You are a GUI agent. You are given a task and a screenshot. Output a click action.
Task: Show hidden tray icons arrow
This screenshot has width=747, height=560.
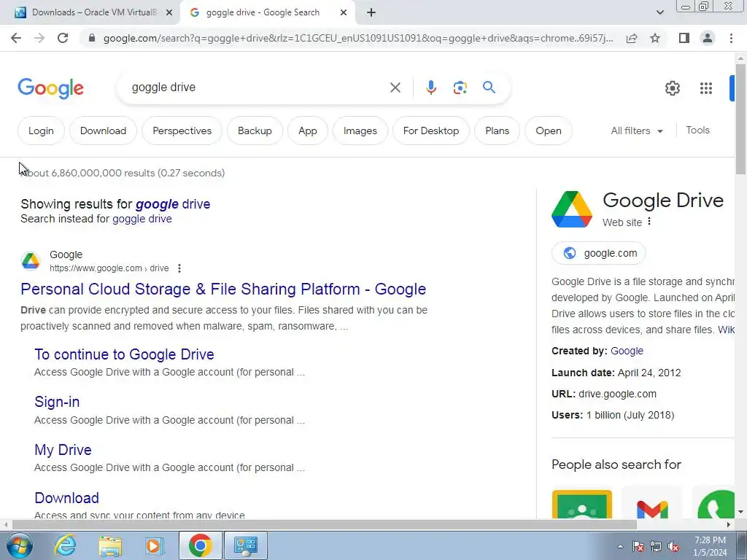pyautogui.click(x=620, y=546)
